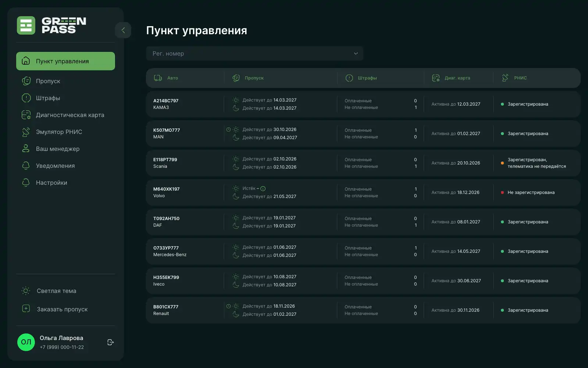Click Активна до 30.11.2026 cell

[455, 310]
